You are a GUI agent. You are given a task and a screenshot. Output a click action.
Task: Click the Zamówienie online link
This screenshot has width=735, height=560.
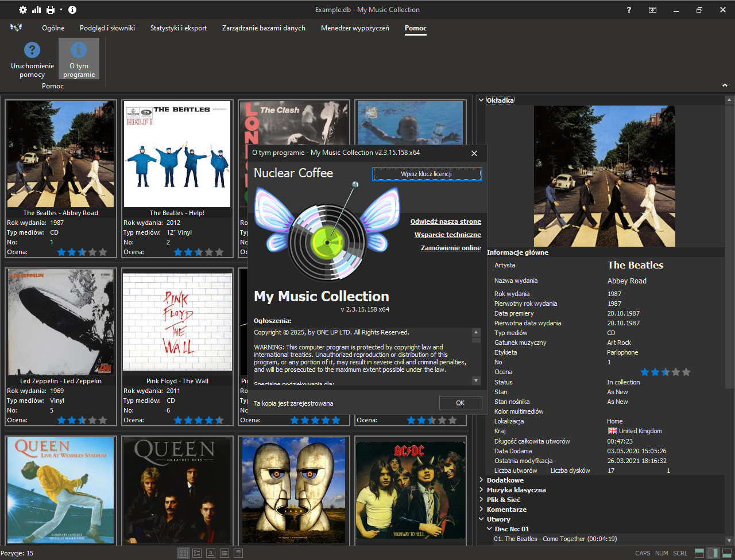click(x=451, y=248)
